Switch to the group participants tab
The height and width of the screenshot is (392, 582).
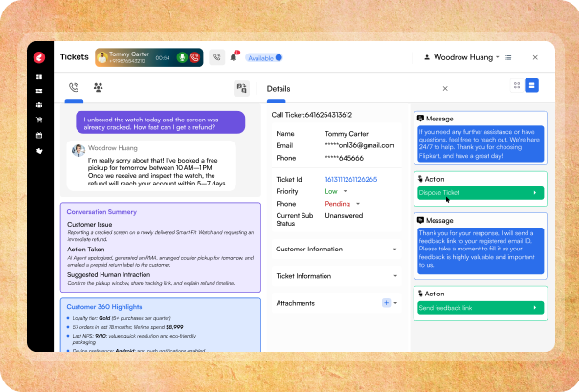[98, 87]
